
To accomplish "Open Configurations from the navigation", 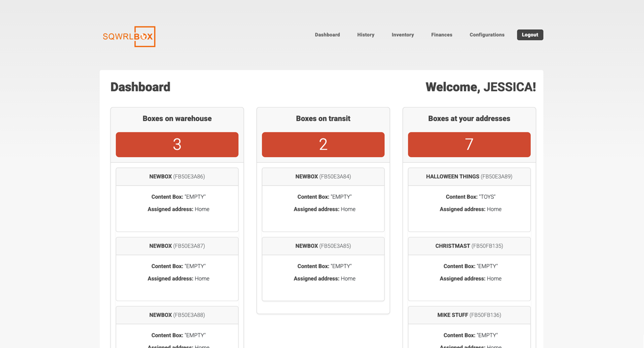I will point(487,35).
